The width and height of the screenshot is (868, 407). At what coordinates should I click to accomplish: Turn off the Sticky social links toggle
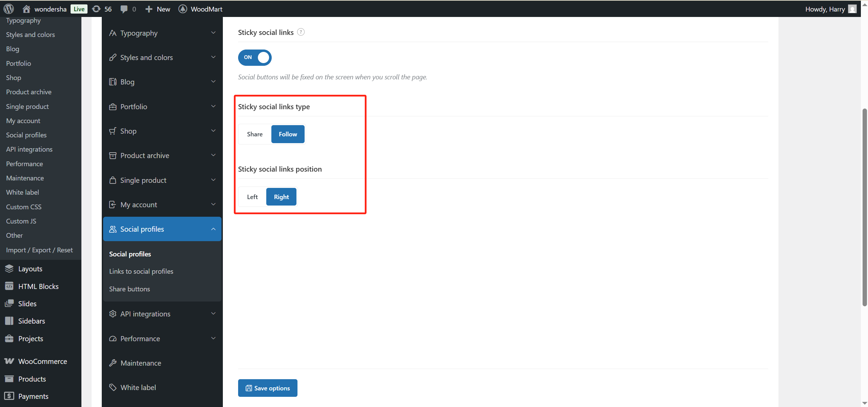tap(255, 57)
